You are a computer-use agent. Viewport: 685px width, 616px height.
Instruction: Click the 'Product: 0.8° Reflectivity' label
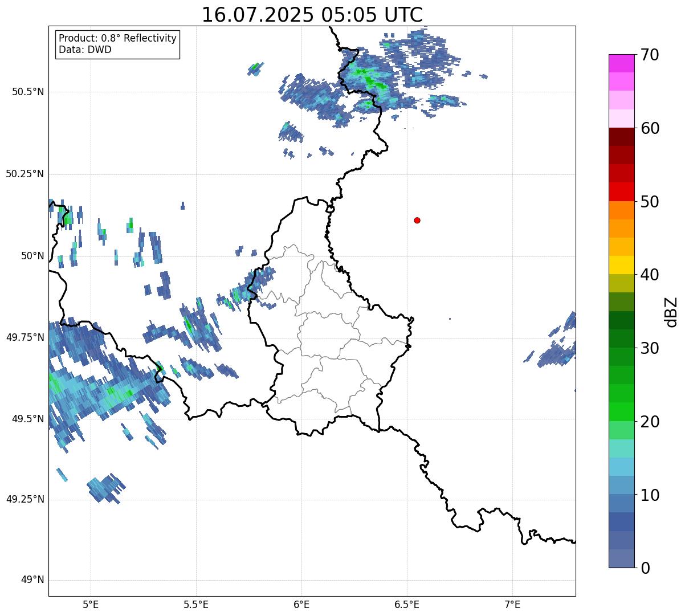(x=118, y=38)
